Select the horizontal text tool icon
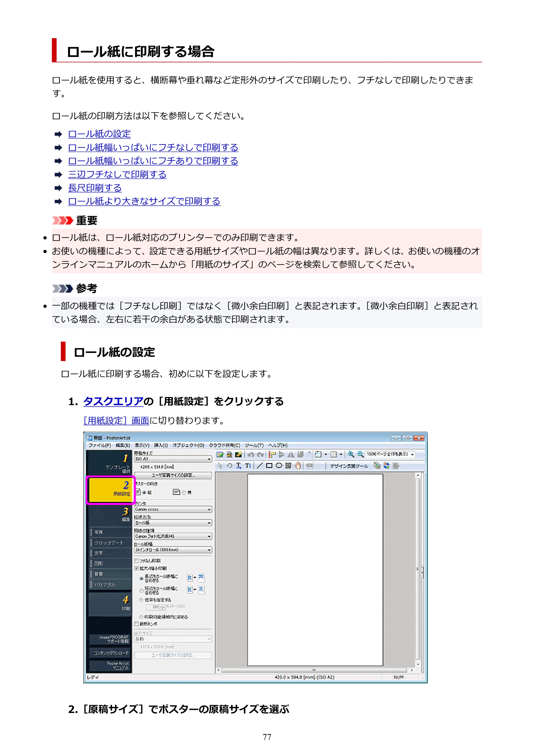The width and height of the screenshot is (534, 756). 238,465
